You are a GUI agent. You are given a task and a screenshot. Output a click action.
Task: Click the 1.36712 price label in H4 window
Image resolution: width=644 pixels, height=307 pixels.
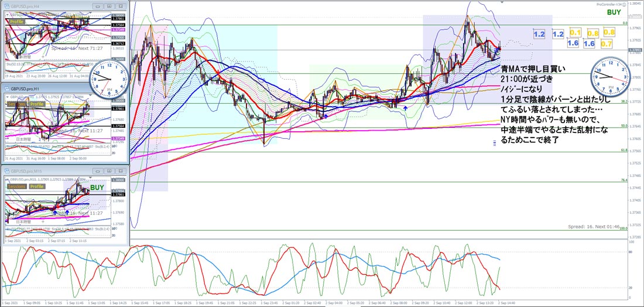(118, 43)
